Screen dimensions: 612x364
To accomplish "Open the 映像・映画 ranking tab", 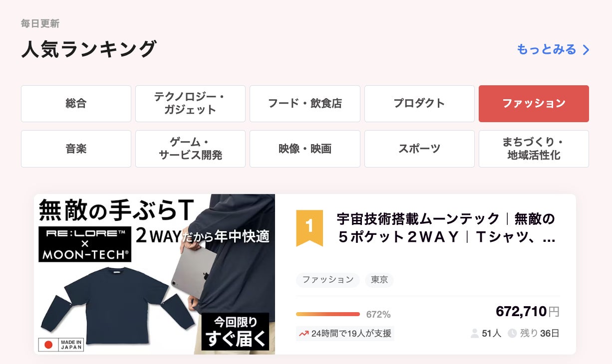I will click(305, 149).
